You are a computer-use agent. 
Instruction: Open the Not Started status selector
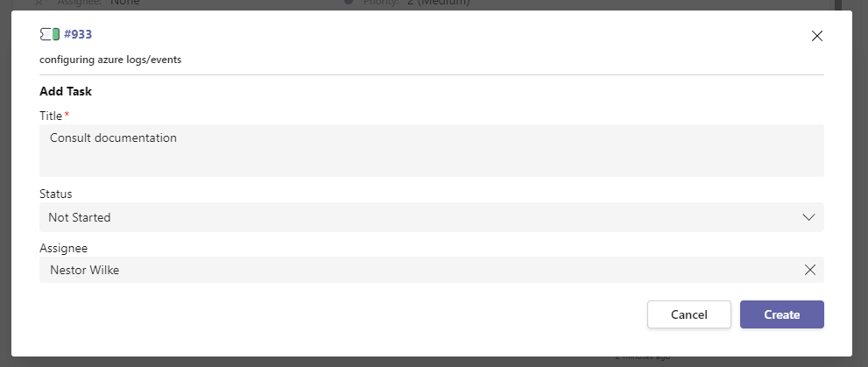coord(432,217)
